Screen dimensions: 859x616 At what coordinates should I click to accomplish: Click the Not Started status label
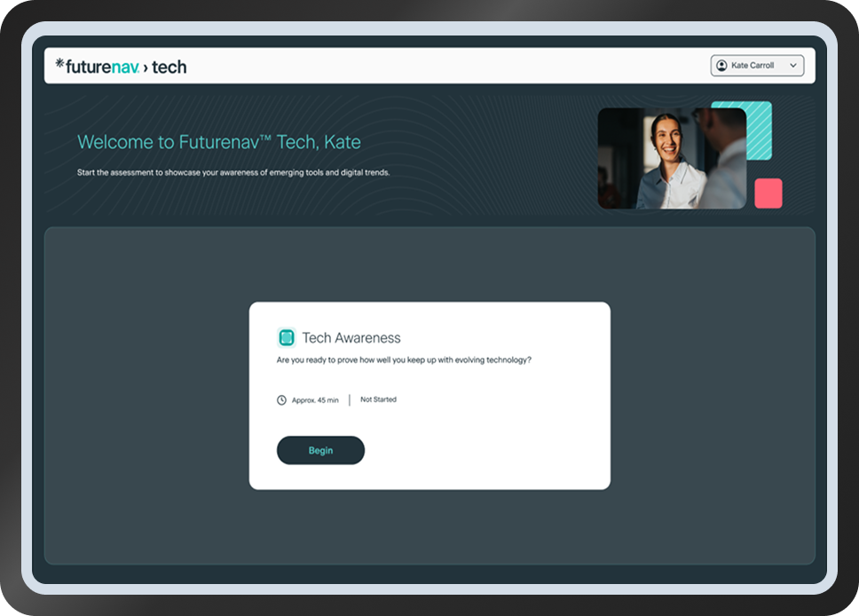click(x=378, y=399)
